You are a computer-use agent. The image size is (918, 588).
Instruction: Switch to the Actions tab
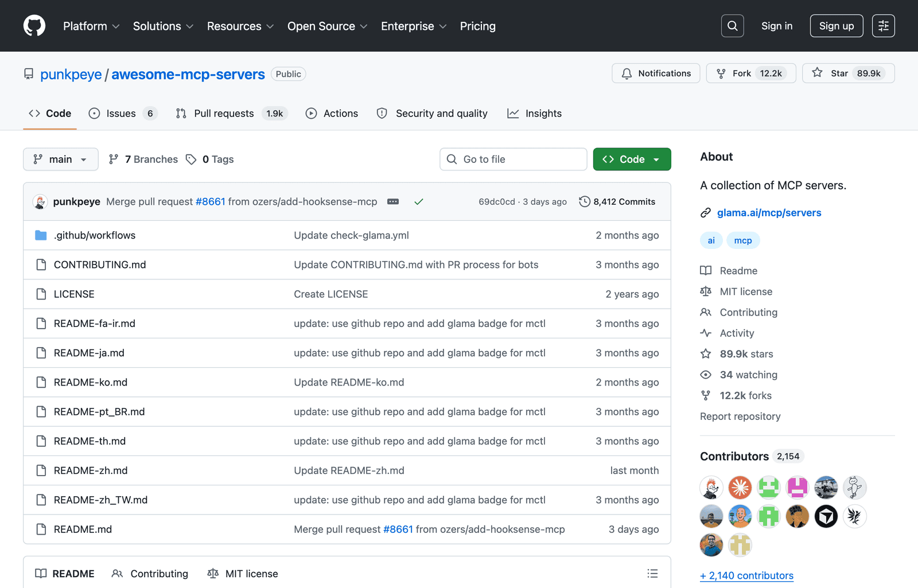click(332, 114)
